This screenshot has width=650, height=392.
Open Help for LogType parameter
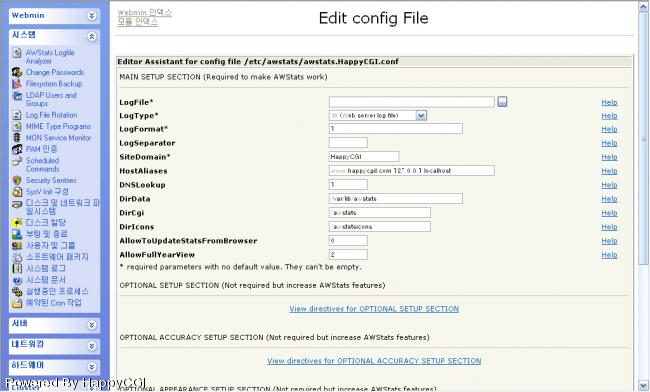pyautogui.click(x=609, y=116)
